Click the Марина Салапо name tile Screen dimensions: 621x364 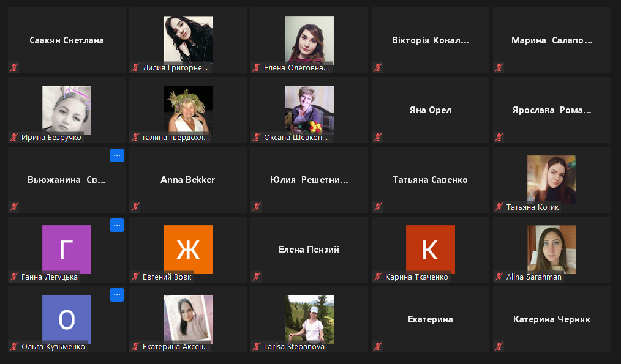(552, 40)
